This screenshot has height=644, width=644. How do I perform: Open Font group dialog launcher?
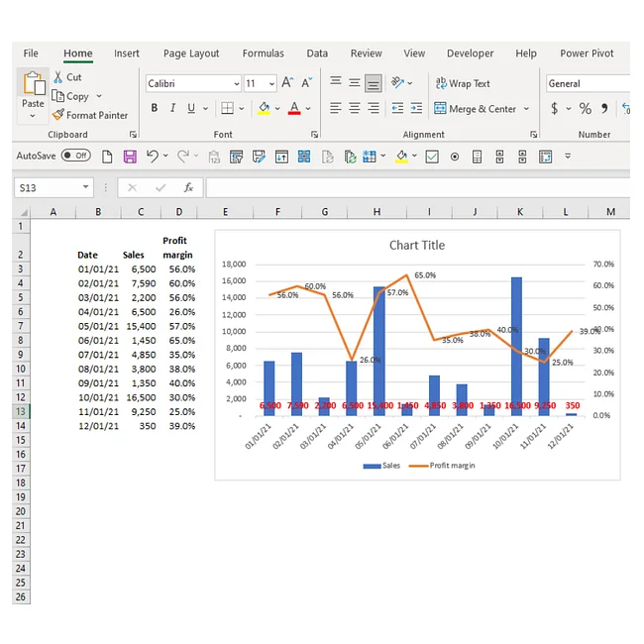tap(314, 135)
